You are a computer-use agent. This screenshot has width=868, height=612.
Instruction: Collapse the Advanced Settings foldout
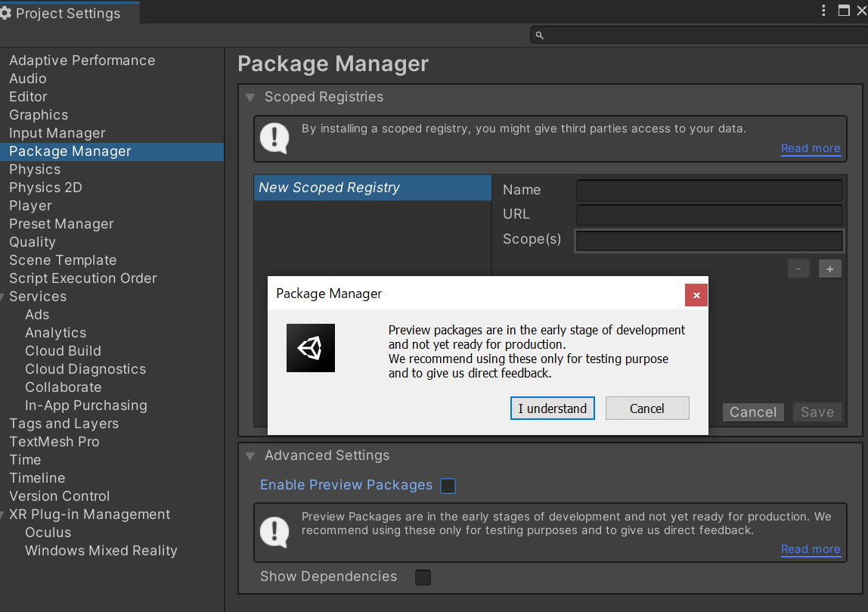(x=250, y=455)
